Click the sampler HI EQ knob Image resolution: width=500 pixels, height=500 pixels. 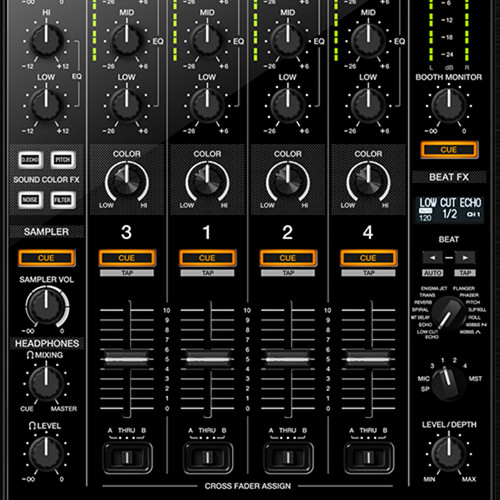click(46, 40)
